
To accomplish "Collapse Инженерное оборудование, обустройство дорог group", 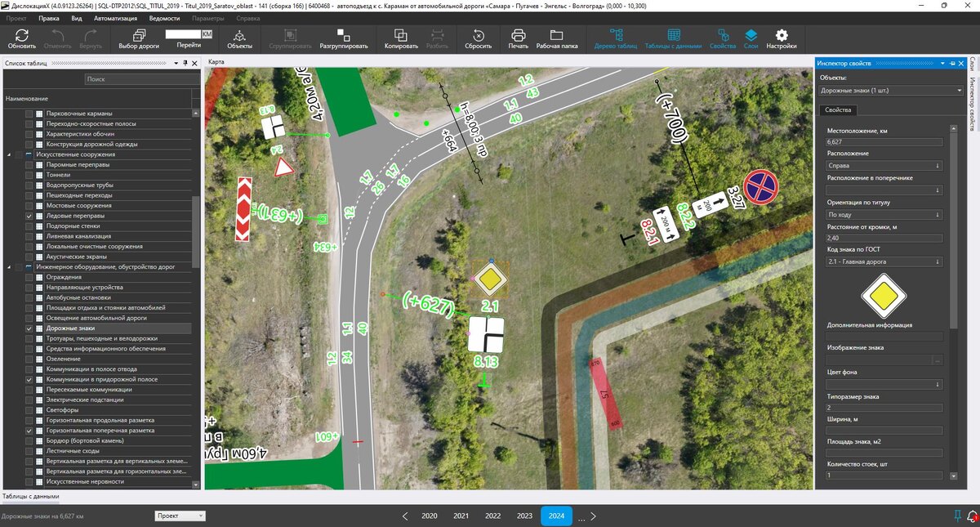I will coord(9,267).
